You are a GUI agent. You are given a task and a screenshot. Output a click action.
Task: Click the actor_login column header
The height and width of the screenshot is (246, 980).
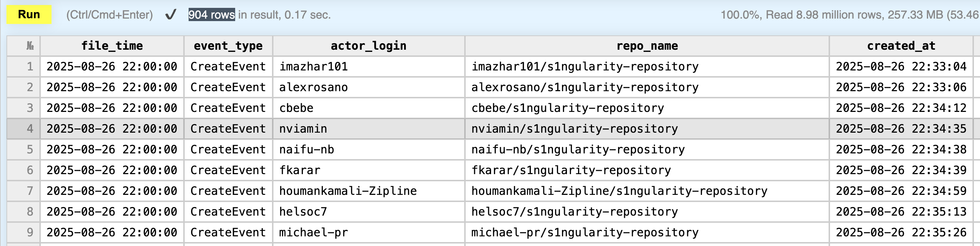369,46
